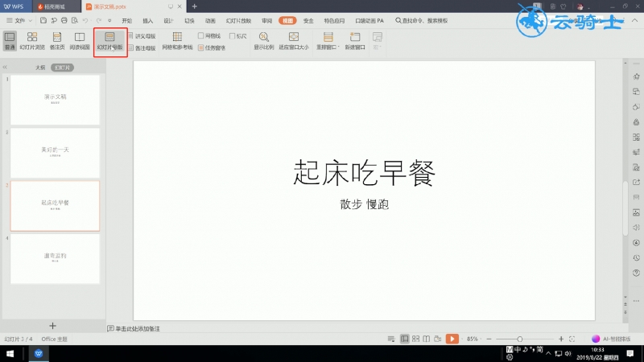The width and height of the screenshot is (644, 362).
Task: Open the Design (设计) ribbon tab
Action: click(x=168, y=21)
